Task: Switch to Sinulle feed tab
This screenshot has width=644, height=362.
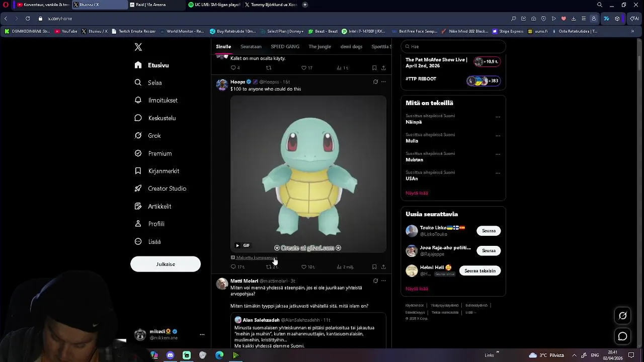Action: (x=223, y=47)
